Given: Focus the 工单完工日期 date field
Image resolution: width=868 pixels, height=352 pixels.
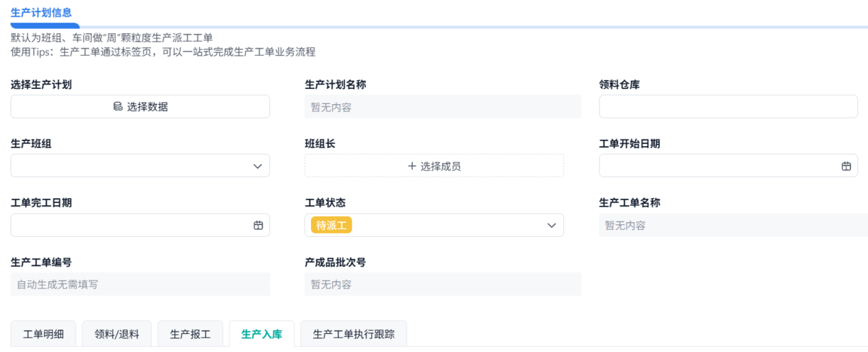Looking at the screenshot, I should coord(130,226).
